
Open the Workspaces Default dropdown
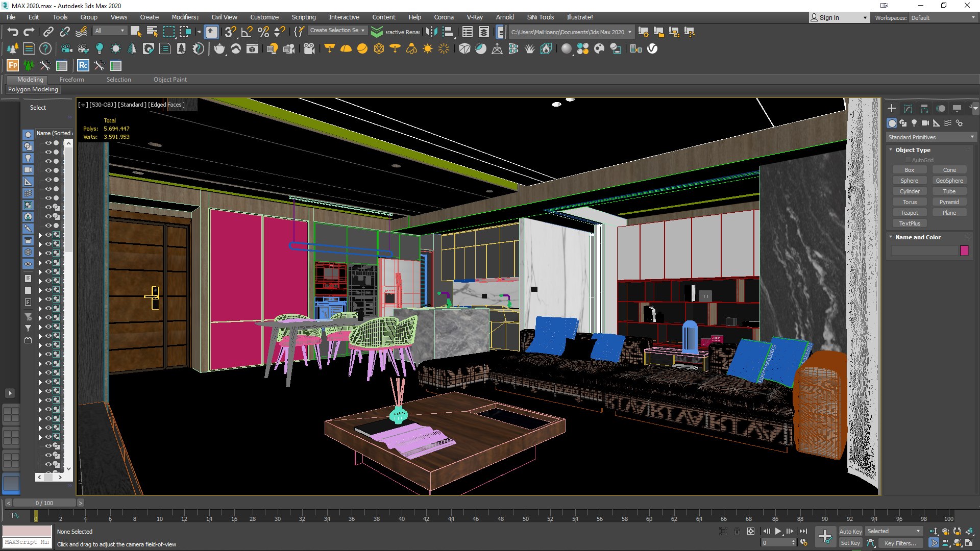pos(943,17)
